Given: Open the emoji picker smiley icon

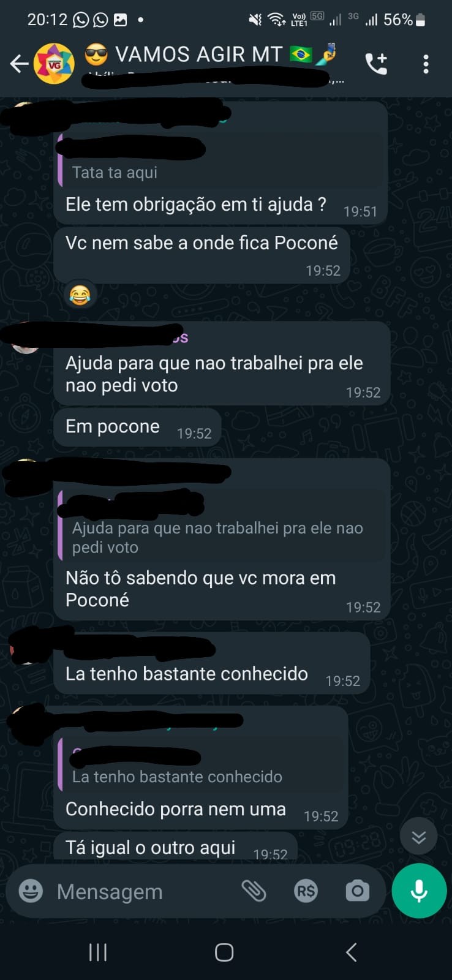Looking at the screenshot, I should [31, 891].
